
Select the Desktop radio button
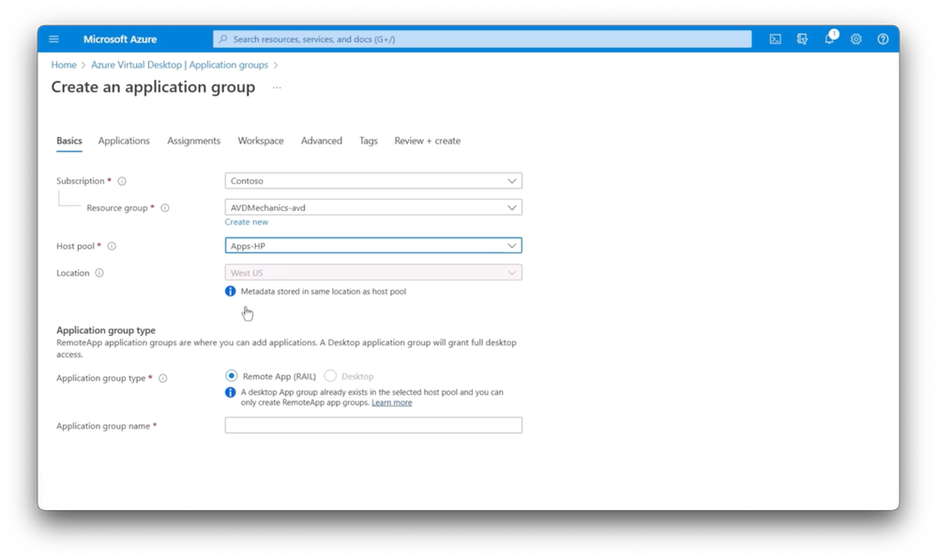click(x=330, y=376)
